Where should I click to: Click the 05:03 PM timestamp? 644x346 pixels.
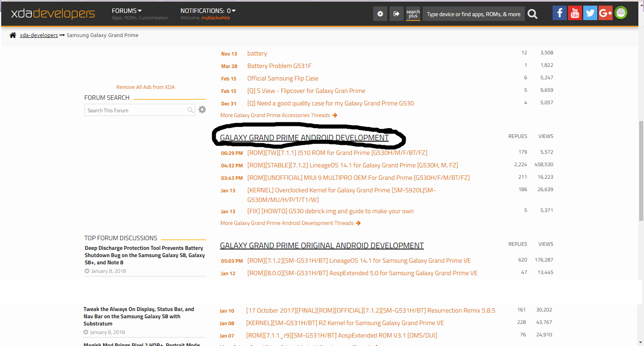(232, 261)
